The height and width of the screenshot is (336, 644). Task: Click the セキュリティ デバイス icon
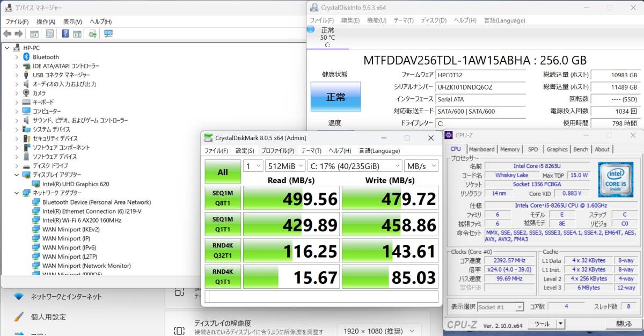26,138
